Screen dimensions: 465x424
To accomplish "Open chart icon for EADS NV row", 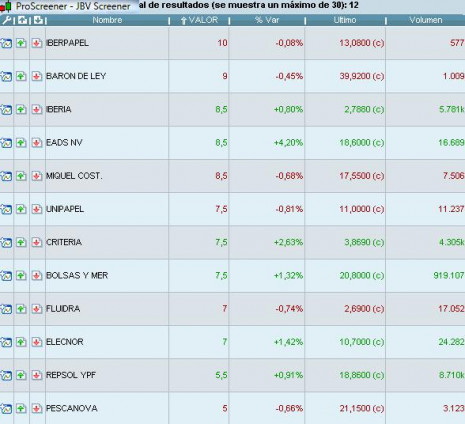I will [x=6, y=143].
